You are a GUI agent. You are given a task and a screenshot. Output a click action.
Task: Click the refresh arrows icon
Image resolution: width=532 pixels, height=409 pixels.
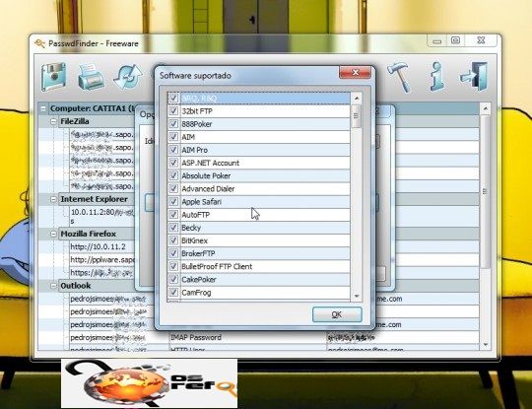pos(128,77)
